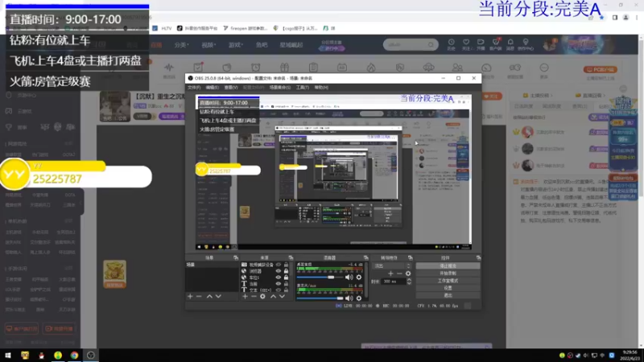The width and height of the screenshot is (644, 362).
Task: Click the transition duration 300 ms field
Action: pos(394,282)
